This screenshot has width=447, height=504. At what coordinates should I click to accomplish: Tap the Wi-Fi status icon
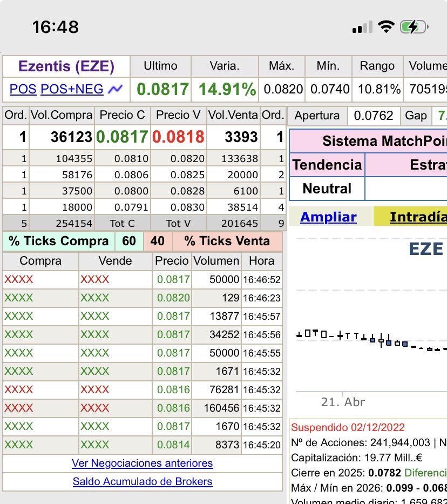point(386,27)
